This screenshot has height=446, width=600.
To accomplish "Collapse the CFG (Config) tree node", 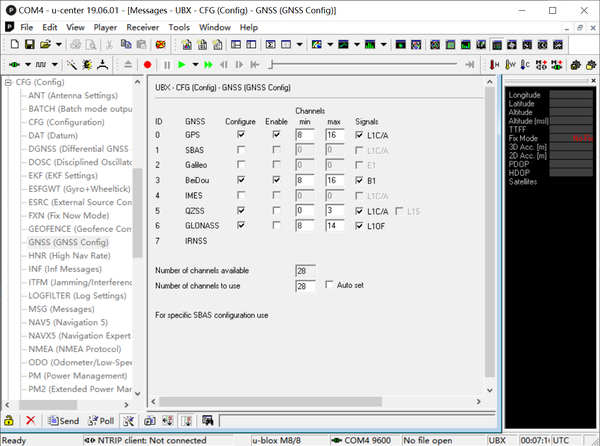I will (x=10, y=82).
